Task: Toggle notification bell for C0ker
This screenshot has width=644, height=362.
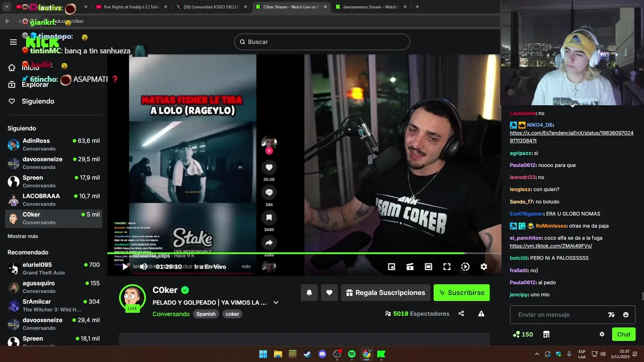Action: point(309,293)
